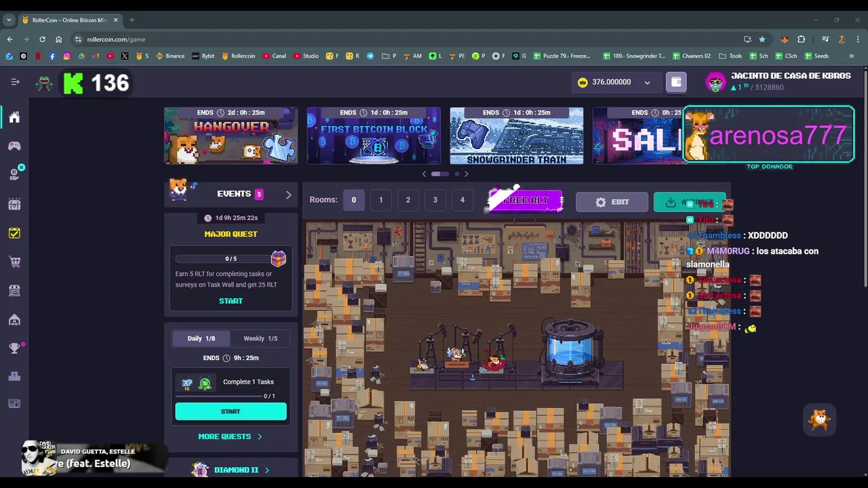Open the hamburger menu in the sidebar
The image size is (868, 488).
pos(15,82)
